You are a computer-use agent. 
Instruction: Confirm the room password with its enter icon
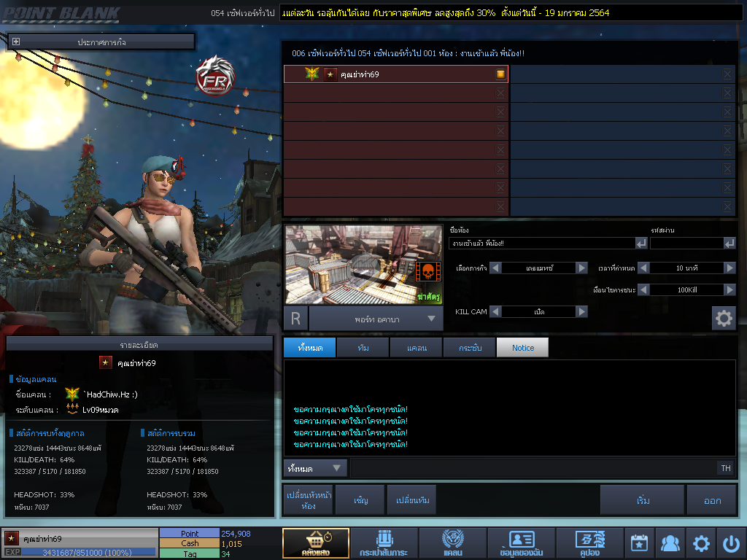pyautogui.click(x=729, y=244)
